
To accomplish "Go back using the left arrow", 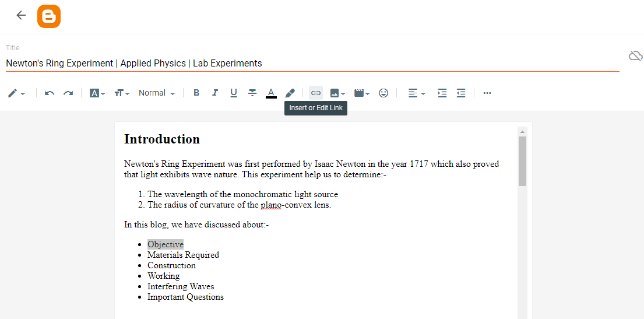I will point(21,15).
